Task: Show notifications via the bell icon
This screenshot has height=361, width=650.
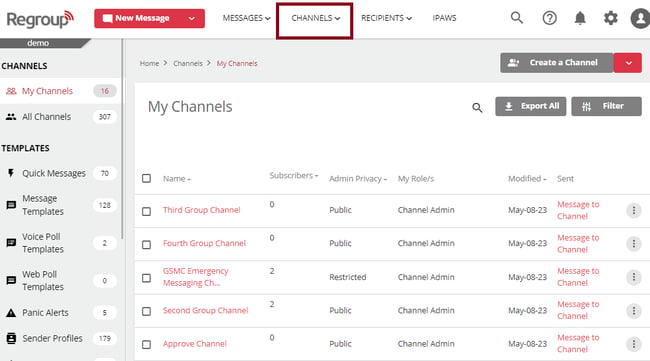Action: [580, 18]
